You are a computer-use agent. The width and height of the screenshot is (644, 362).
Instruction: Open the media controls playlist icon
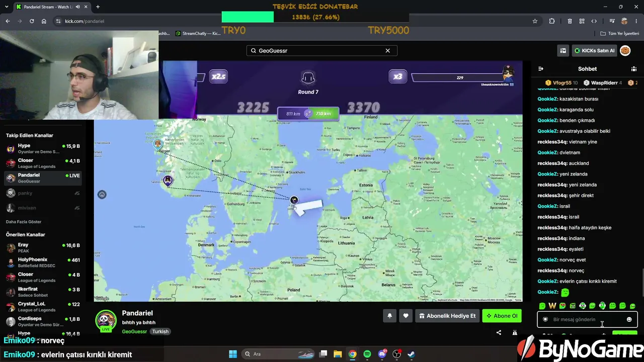(612, 21)
